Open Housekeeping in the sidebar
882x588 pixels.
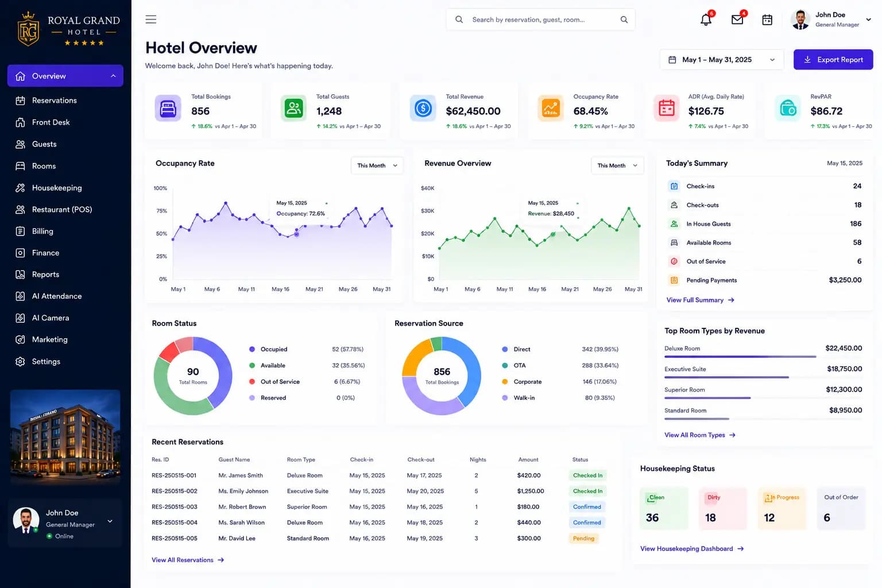[x=65, y=188]
